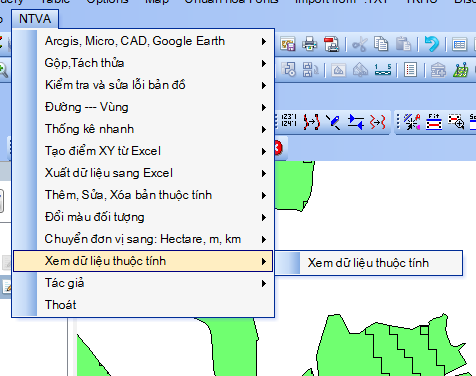
Task: Click the greyed building with plus icon
Action: [x=438, y=70]
